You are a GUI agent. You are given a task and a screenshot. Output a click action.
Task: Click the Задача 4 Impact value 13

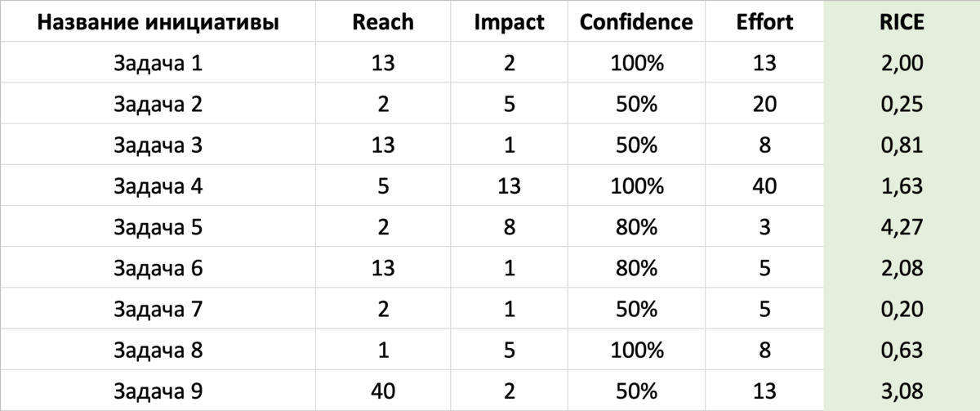tap(510, 186)
